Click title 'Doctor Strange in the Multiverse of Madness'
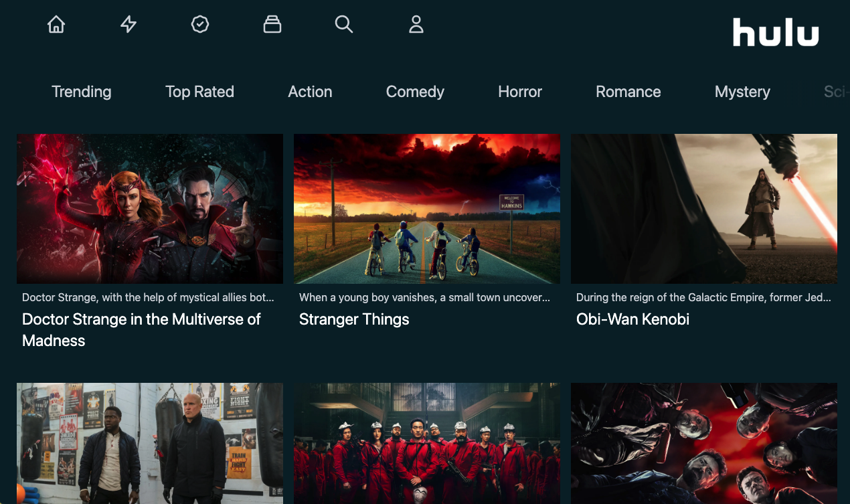The height and width of the screenshot is (504, 850). pyautogui.click(x=141, y=330)
